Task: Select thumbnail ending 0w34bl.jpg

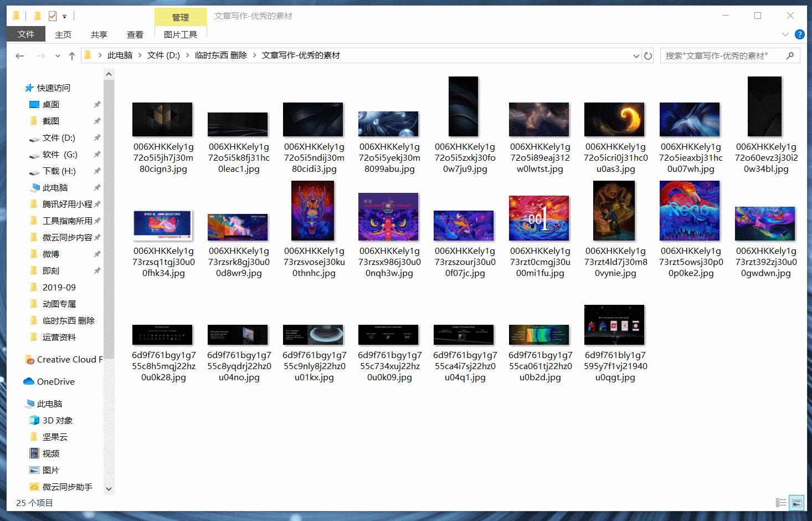Action: [x=765, y=106]
